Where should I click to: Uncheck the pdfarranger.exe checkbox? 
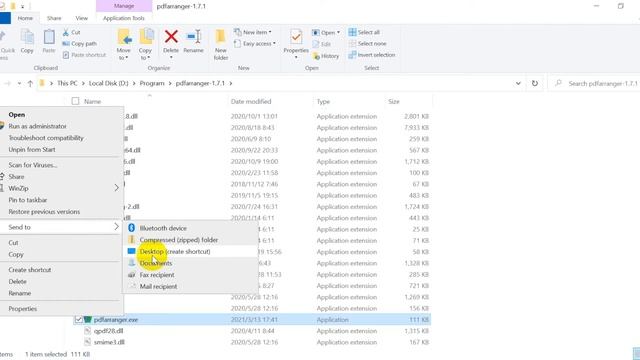[x=78, y=320]
